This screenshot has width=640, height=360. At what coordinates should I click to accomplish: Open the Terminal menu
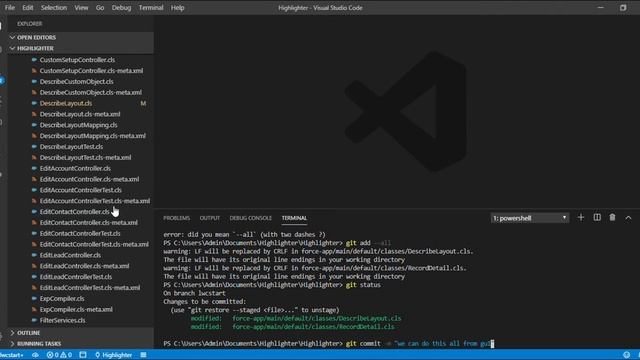coord(151,8)
